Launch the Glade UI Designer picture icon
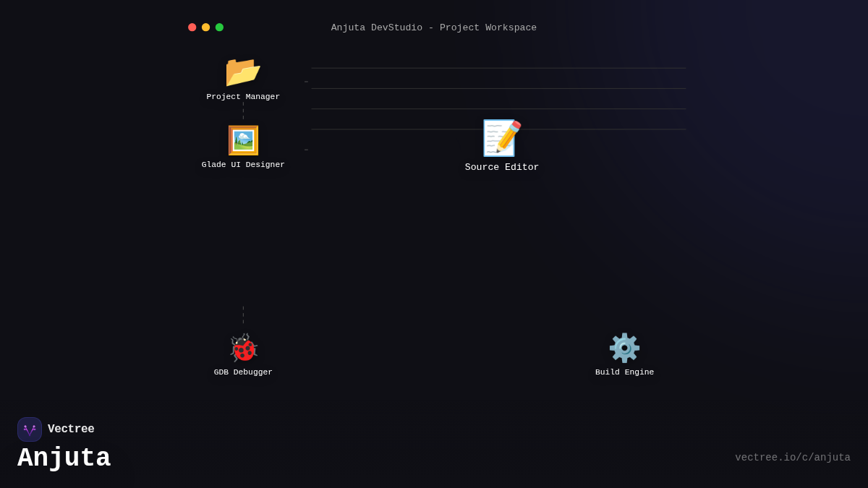868x488 pixels. [x=243, y=140]
